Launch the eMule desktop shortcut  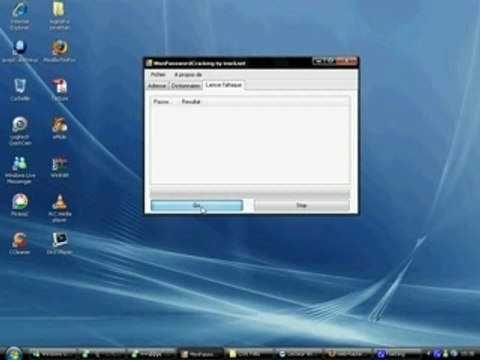click(x=59, y=128)
